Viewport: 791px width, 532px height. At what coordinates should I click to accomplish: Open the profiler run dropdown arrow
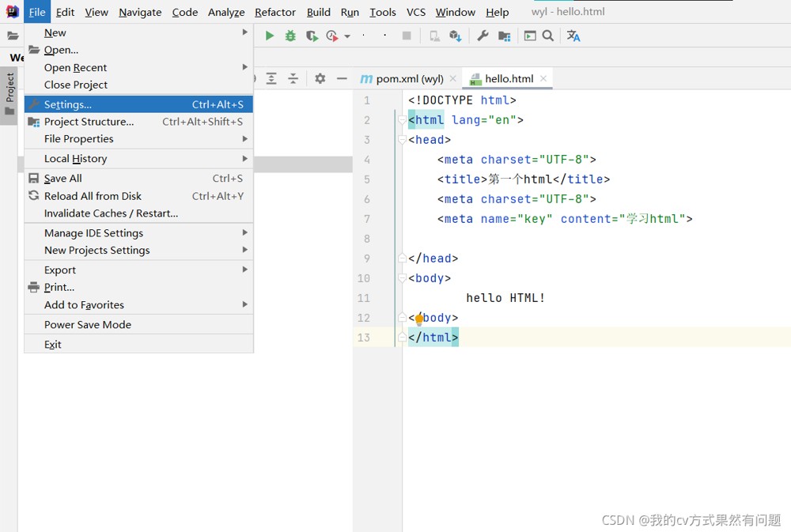(x=347, y=36)
